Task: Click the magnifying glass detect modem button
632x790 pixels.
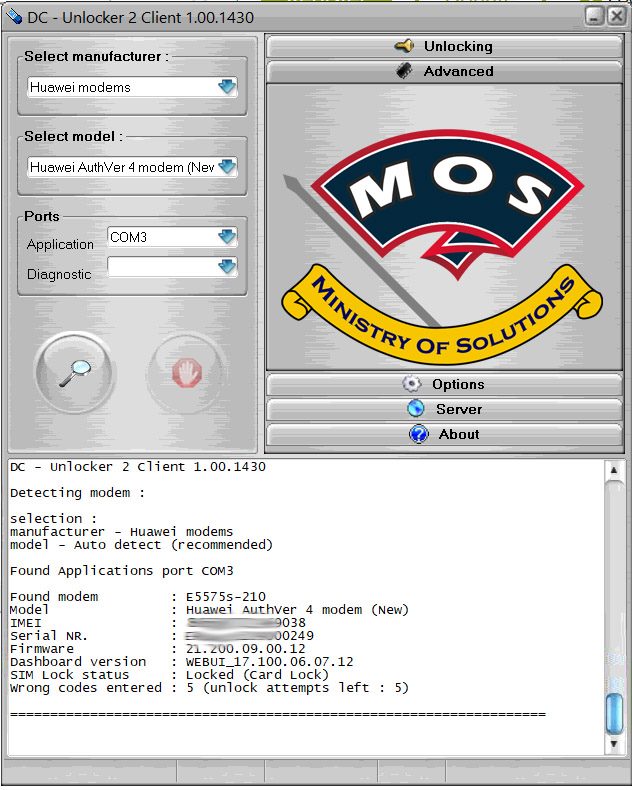Action: point(76,373)
